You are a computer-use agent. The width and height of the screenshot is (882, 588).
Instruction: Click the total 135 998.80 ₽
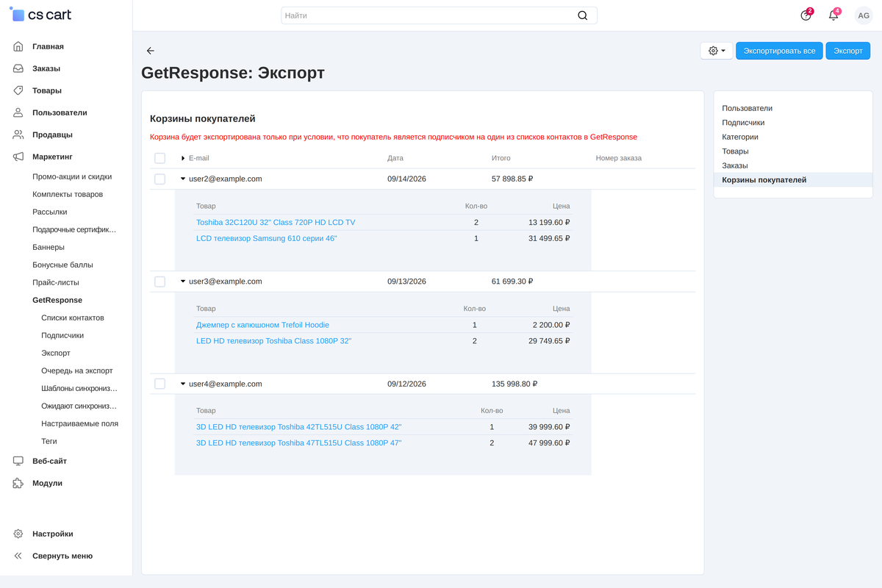coord(514,384)
